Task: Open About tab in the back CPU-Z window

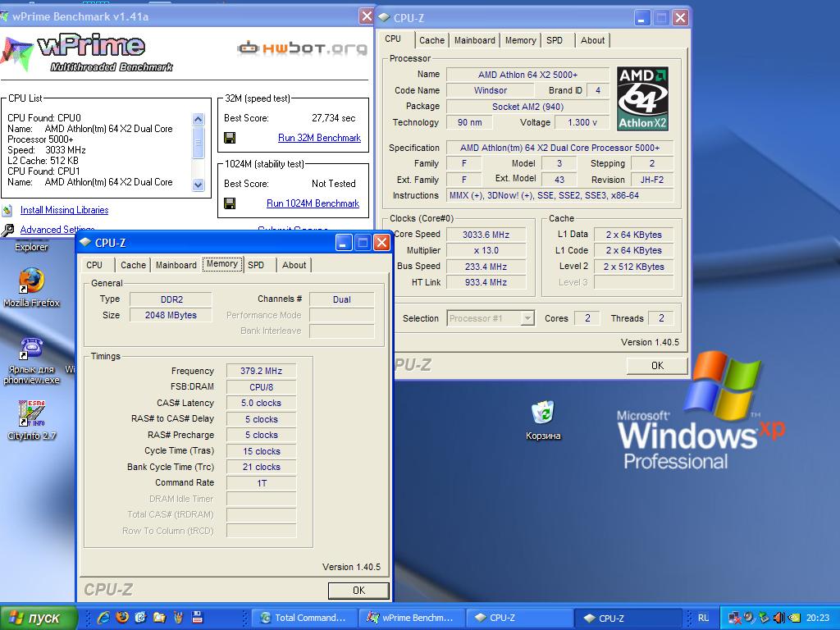Action: [592, 40]
